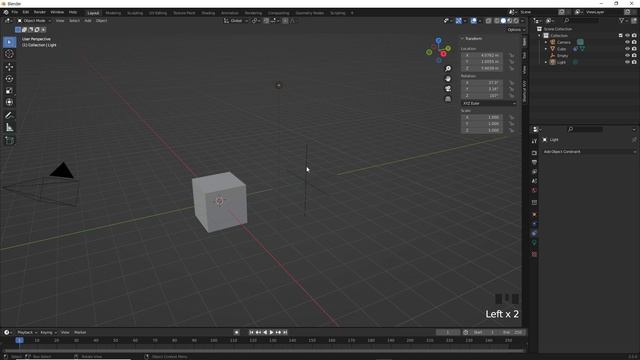This screenshot has width=640, height=360.
Task: Open the viewport Select menu
Action: pos(74,21)
